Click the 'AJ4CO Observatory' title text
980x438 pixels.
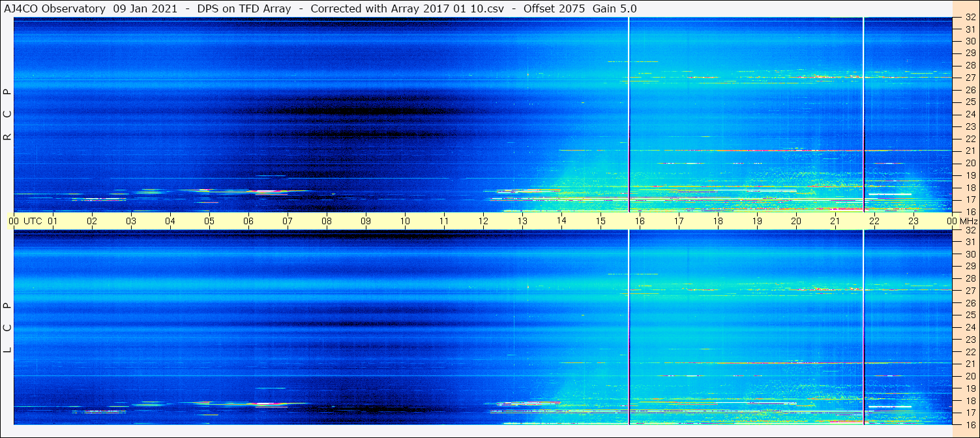(x=55, y=9)
